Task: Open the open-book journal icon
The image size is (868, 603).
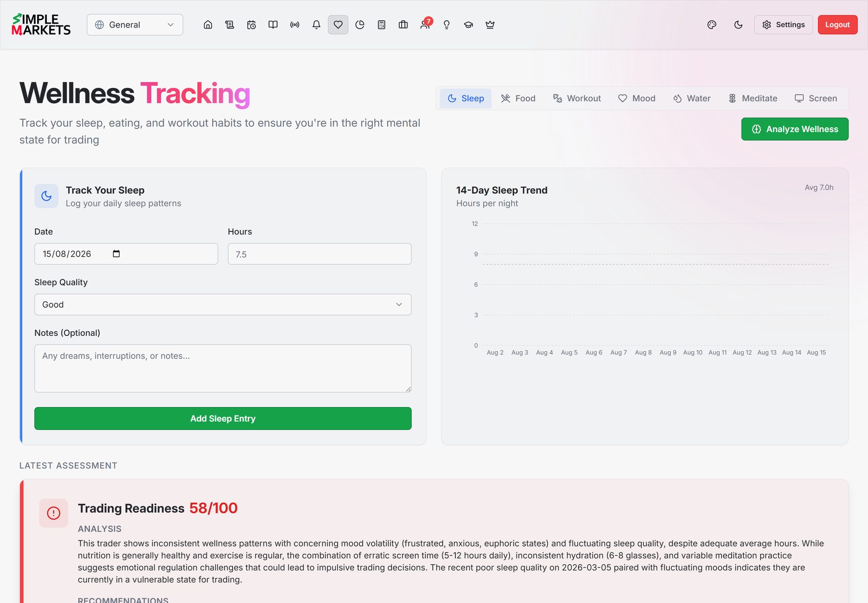Action: click(x=273, y=25)
